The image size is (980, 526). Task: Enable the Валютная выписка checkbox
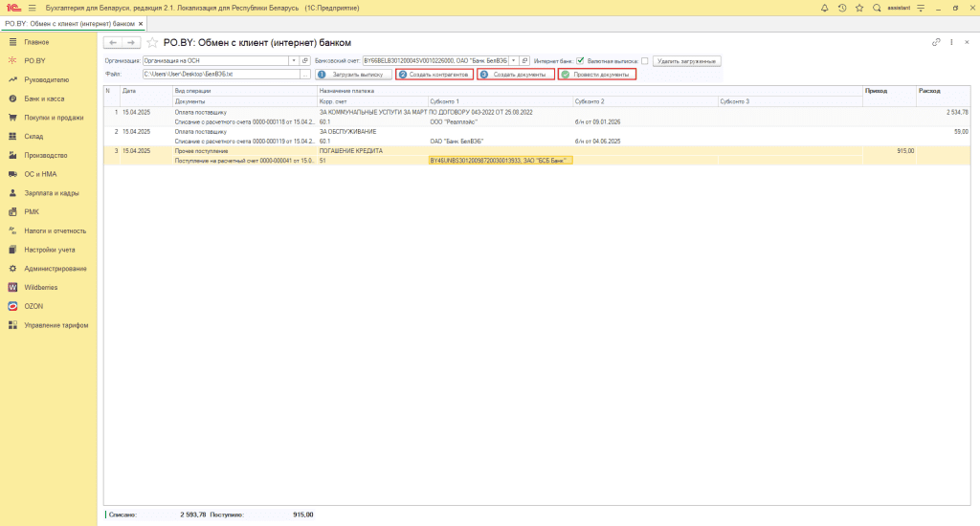coord(645,61)
